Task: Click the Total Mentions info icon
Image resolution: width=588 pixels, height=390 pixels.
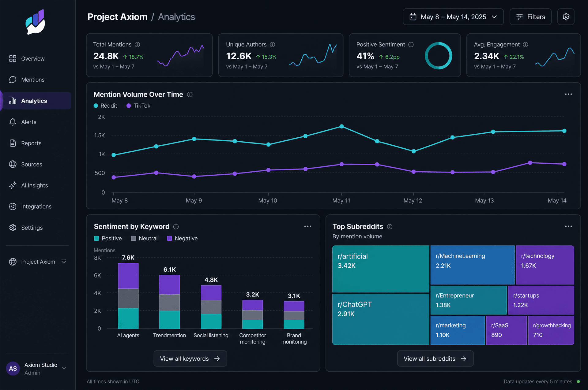Action: pyautogui.click(x=138, y=44)
